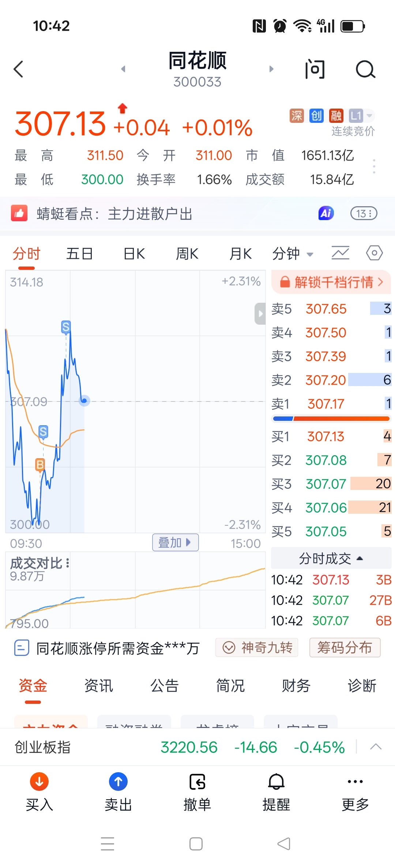Image resolution: width=395 pixels, height=868 pixels.
Task: Toggle the 神奇九转 indicator
Action: (257, 648)
